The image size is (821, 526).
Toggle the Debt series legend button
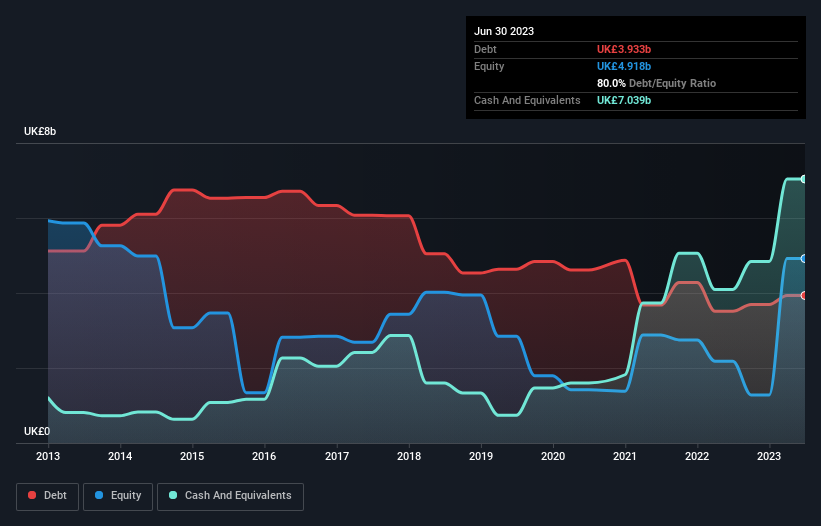(48, 496)
